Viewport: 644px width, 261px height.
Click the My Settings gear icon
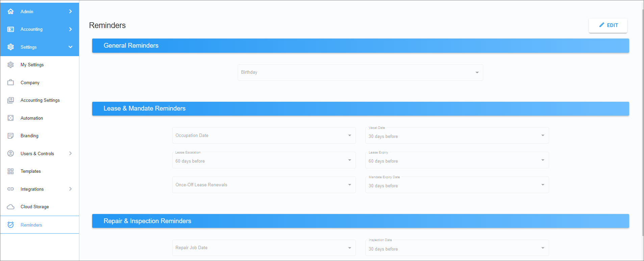[10, 65]
